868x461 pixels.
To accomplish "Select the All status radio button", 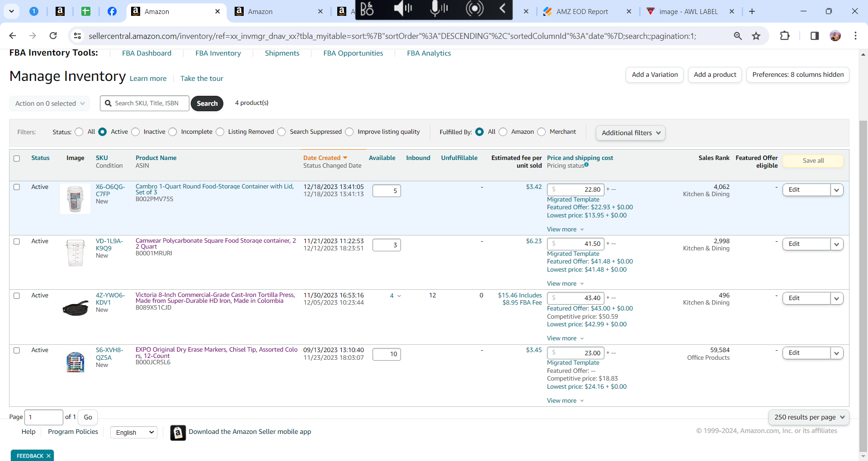I will click(x=79, y=132).
